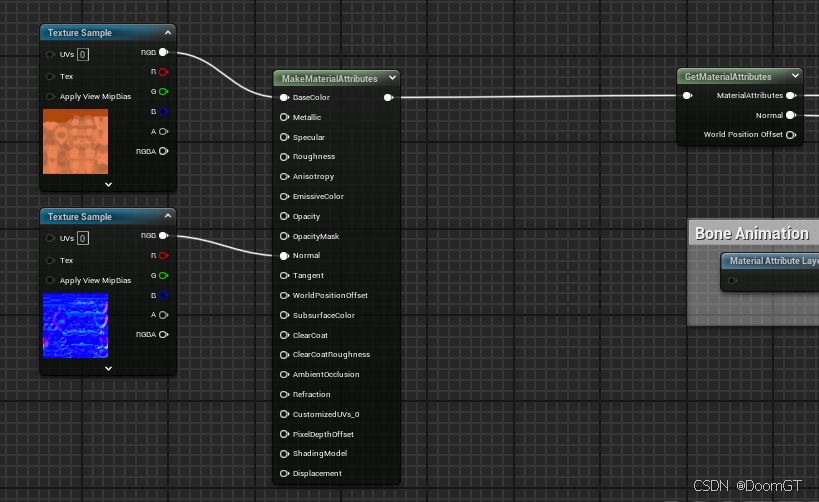Select Material Attribute Layers node title
The height and width of the screenshot is (502, 819).
[774, 261]
